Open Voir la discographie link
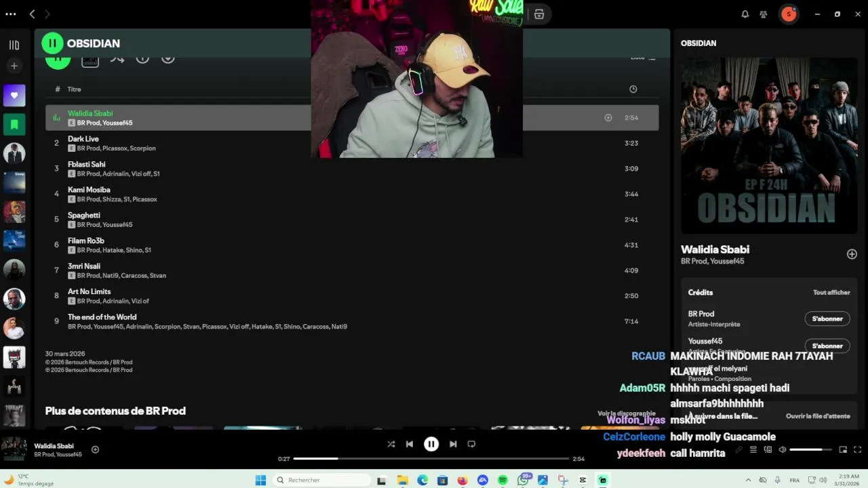Screen dimensions: 868x488 pos(627,413)
